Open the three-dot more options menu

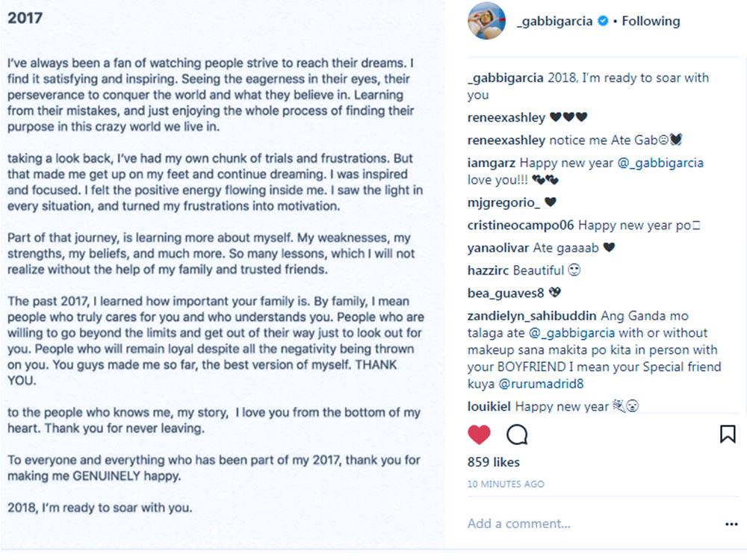[x=731, y=524]
